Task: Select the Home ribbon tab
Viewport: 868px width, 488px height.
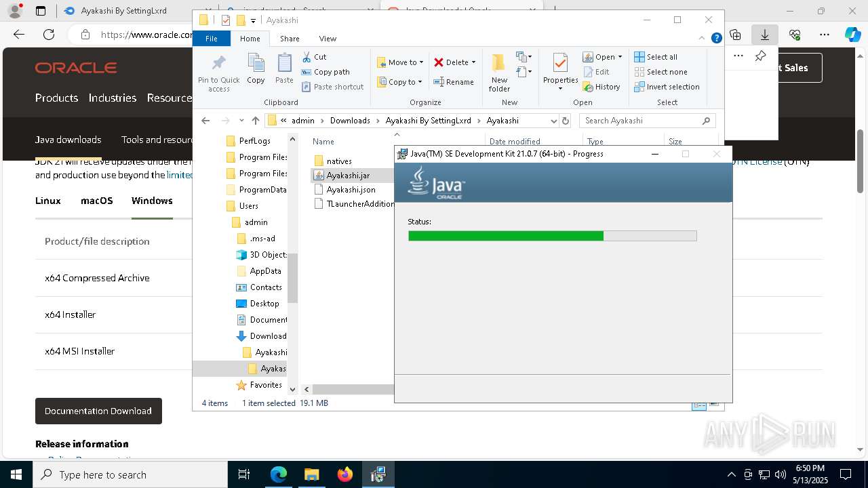Action: tap(250, 39)
